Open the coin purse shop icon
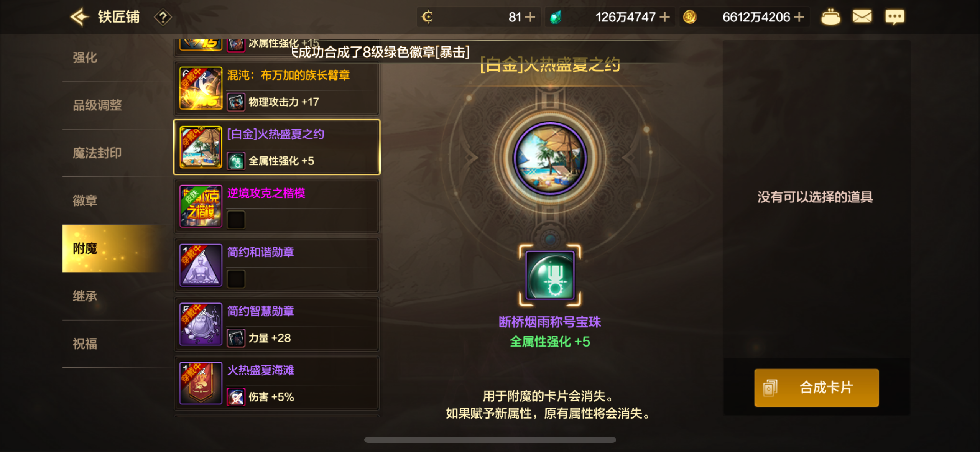980x452 pixels. [x=830, y=17]
